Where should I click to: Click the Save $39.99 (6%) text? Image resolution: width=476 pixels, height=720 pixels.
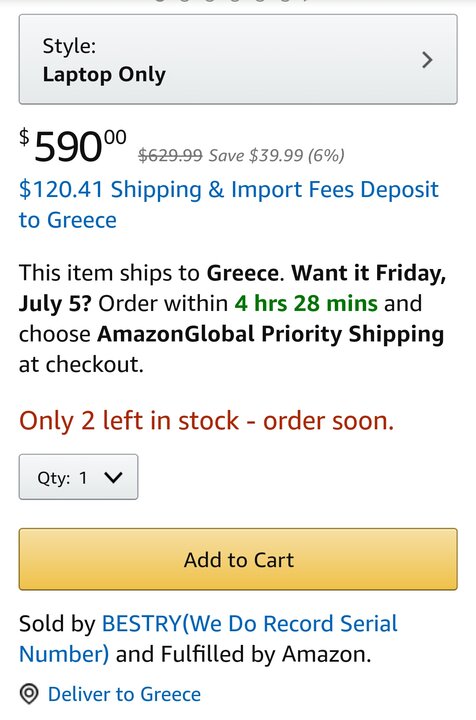tap(277, 156)
